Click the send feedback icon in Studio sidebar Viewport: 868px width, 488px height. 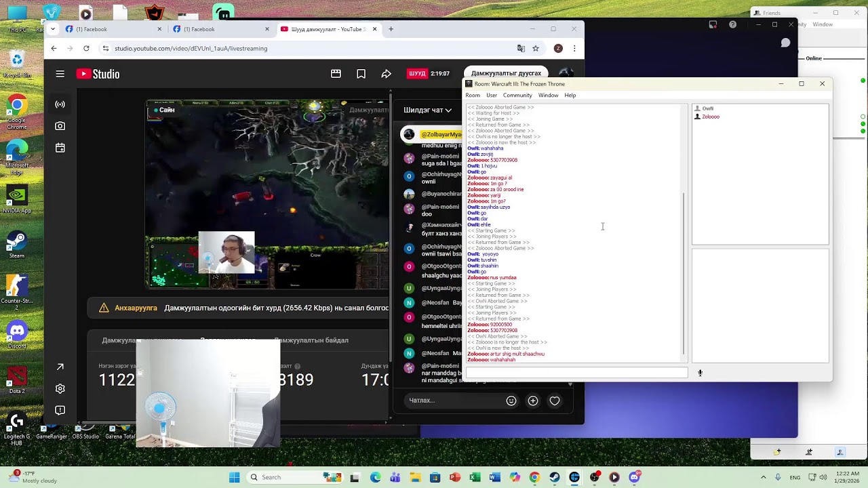[60, 410]
